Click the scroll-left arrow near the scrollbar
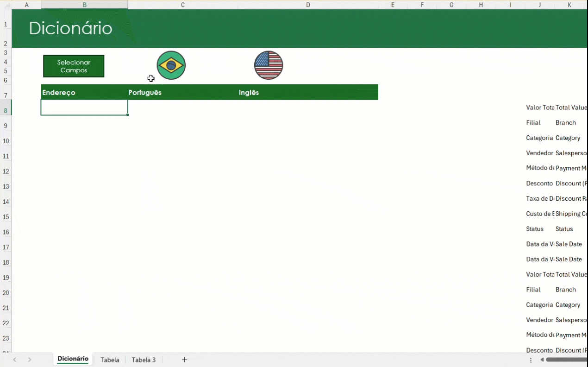Image resolution: width=588 pixels, height=367 pixels. pos(542,360)
